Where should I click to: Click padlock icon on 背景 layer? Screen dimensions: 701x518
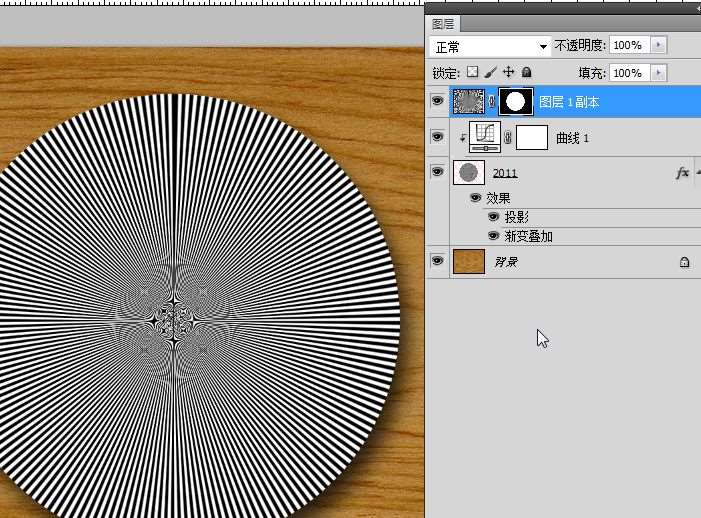[684, 262]
